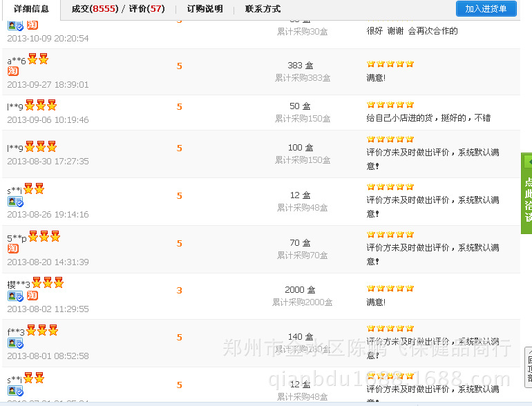Click verified-member icon under buyer 樱**3
532x406 pixels.
pos(15,296)
